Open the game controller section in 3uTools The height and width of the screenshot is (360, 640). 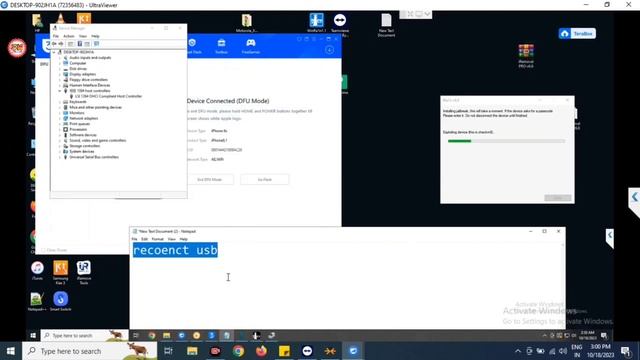click(251, 46)
